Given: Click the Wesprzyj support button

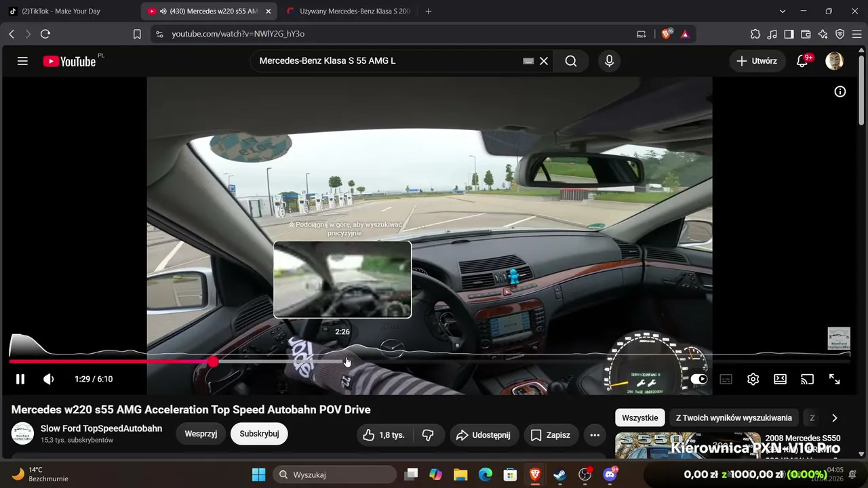Looking at the screenshot, I should tap(201, 434).
